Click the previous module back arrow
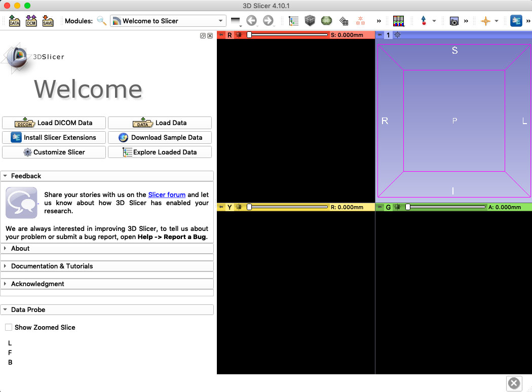 coord(251,21)
